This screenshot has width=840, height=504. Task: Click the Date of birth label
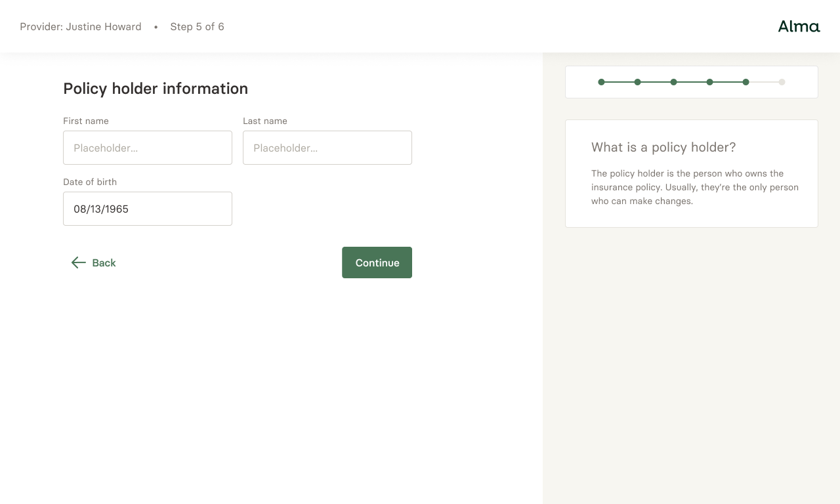pyautogui.click(x=90, y=182)
